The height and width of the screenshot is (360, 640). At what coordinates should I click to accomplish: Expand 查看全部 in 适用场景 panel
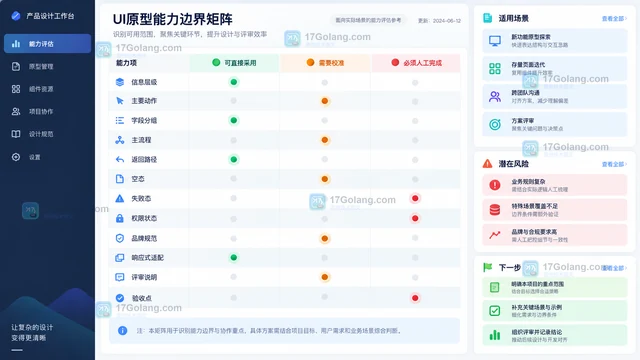point(614,19)
